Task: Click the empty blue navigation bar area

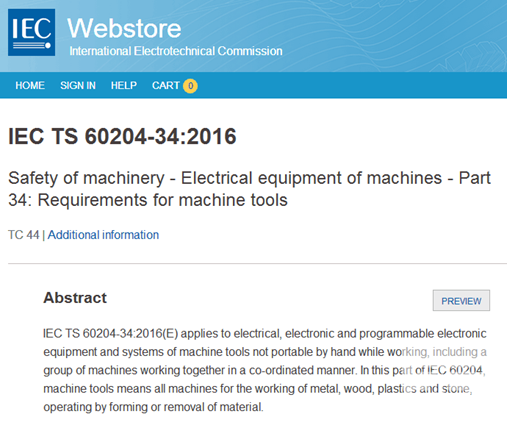Action: (x=350, y=86)
